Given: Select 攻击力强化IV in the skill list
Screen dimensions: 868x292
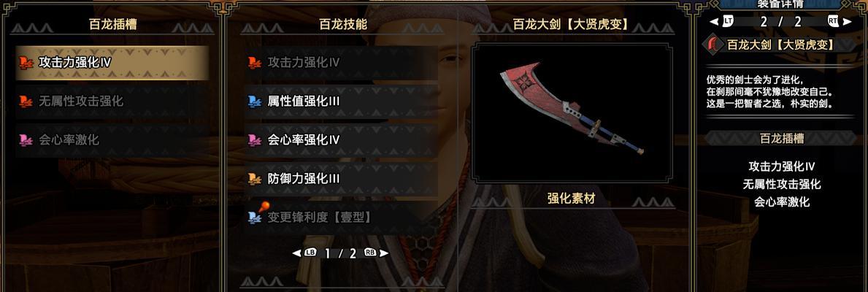Looking at the screenshot, I should (x=341, y=63).
